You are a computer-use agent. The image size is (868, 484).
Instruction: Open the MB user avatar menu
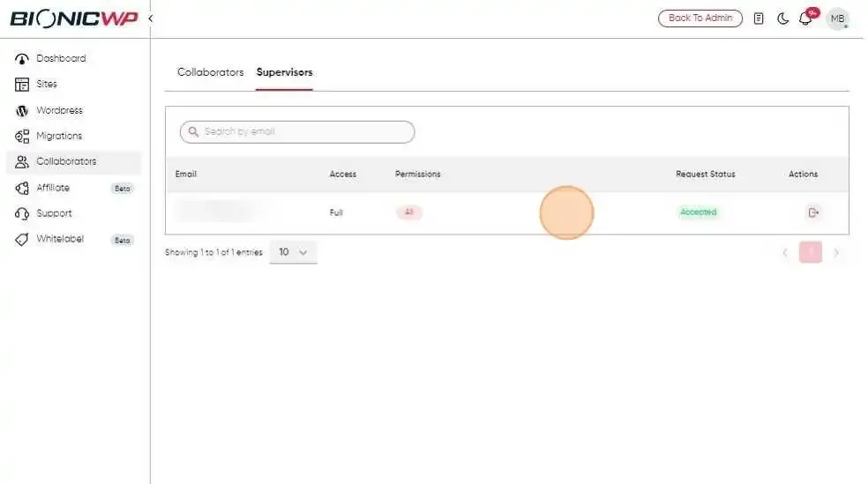[837, 19]
